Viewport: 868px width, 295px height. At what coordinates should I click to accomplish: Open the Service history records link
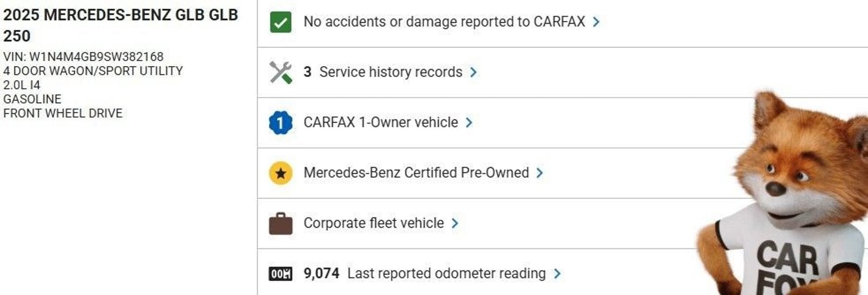tap(390, 72)
